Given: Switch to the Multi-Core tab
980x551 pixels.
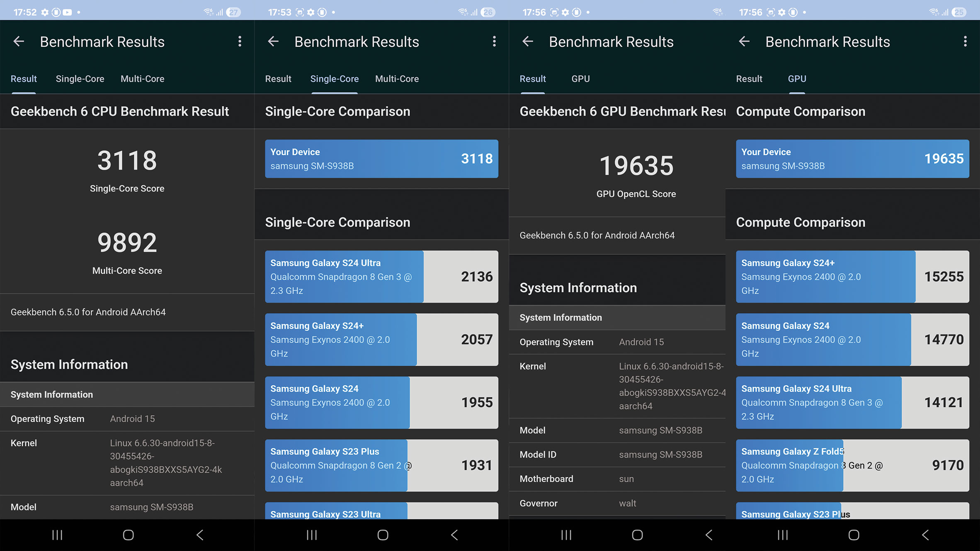Looking at the screenshot, I should 142,79.
